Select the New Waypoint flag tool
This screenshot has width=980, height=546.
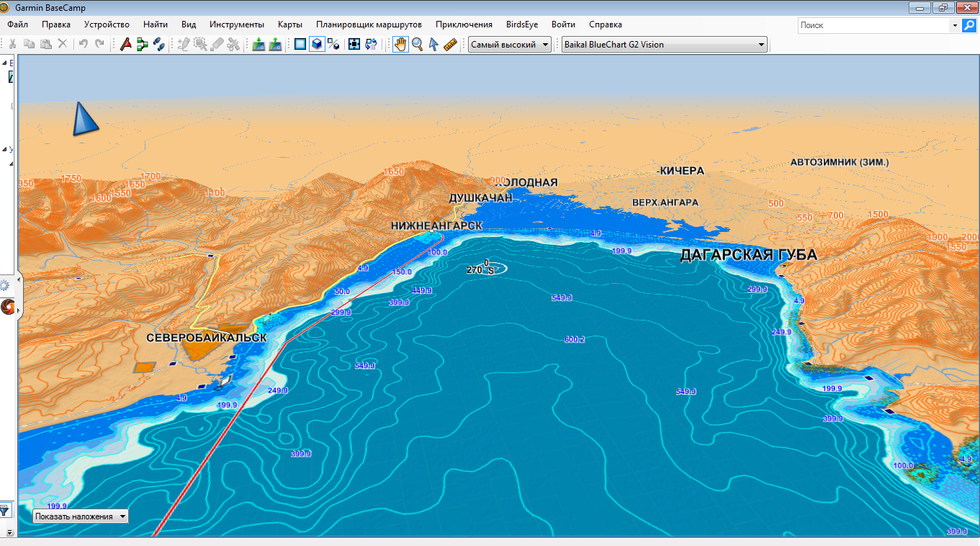click(x=126, y=44)
